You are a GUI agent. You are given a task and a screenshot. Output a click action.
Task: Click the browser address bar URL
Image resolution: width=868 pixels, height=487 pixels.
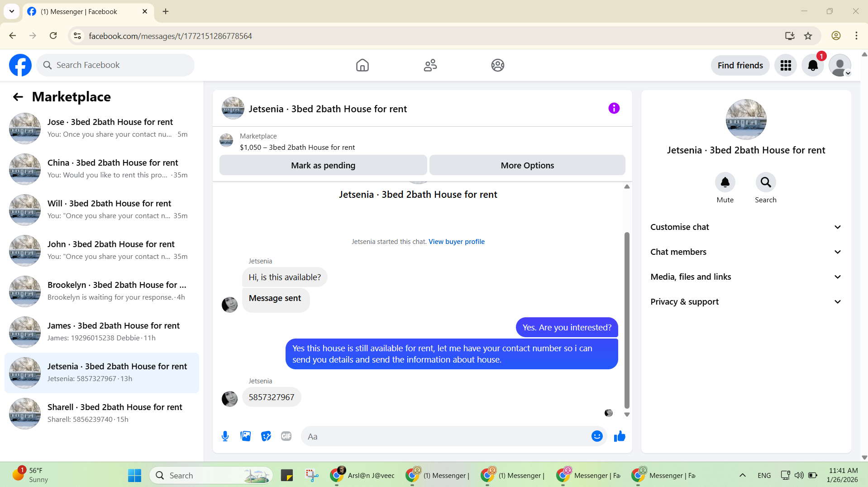170,36
